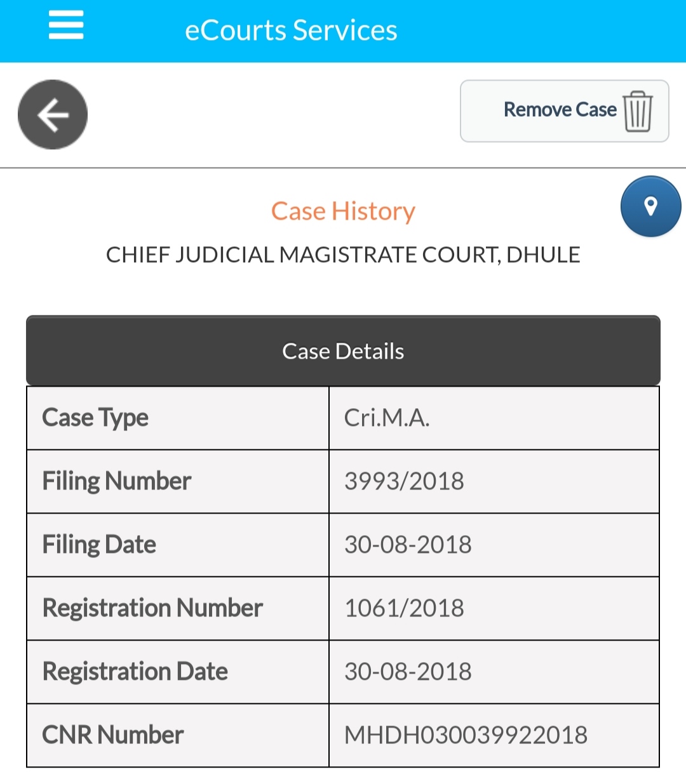686x784 pixels.
Task: Select the Case Type value Cri.M.A.
Action: click(x=387, y=418)
